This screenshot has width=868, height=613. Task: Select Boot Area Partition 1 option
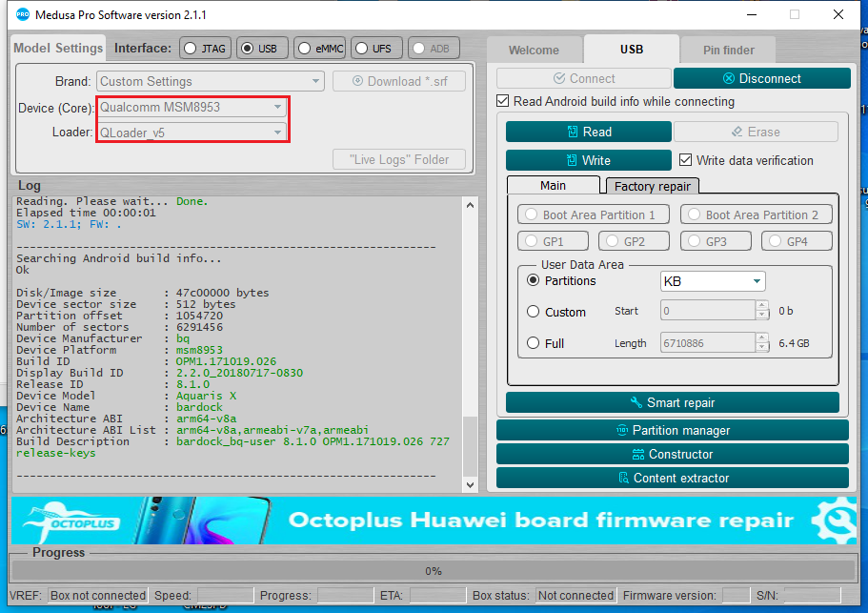tap(594, 215)
